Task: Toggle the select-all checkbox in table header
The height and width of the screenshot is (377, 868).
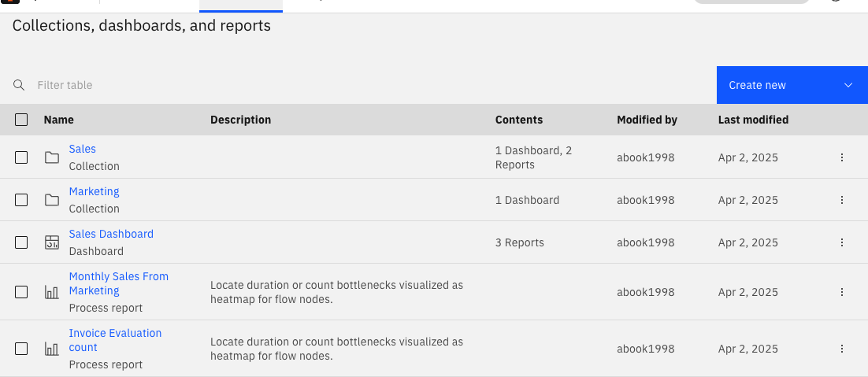Action: [x=21, y=120]
